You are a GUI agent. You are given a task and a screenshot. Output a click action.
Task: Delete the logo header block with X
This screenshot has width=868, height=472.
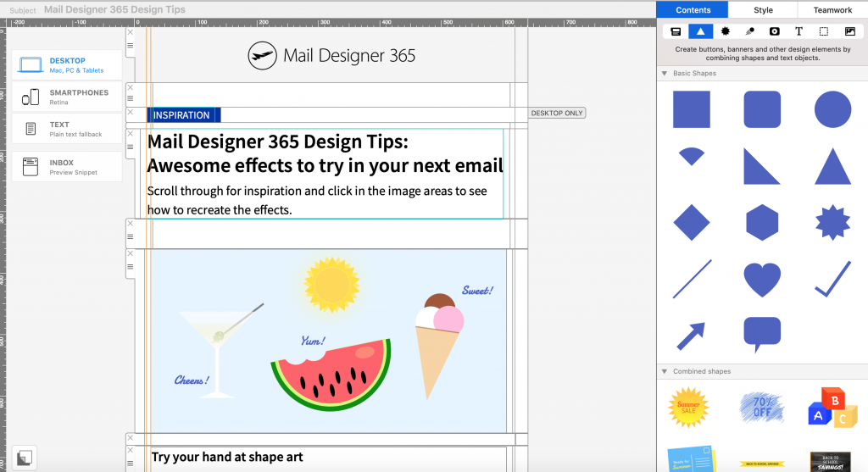click(x=130, y=33)
